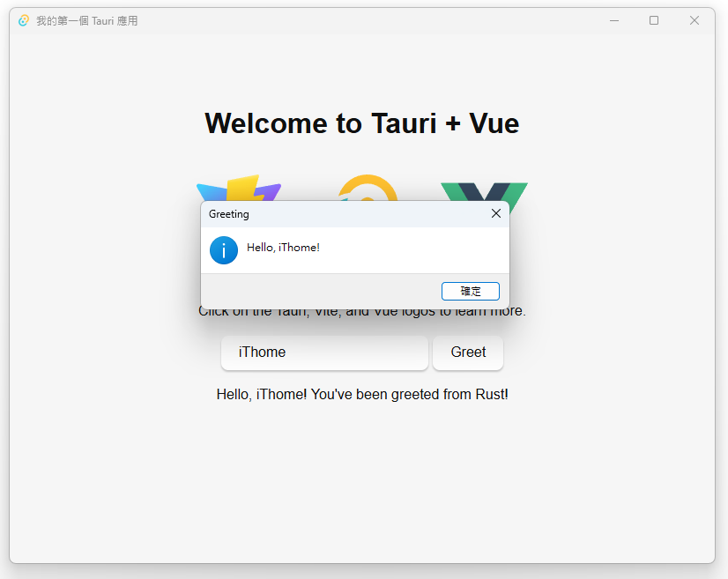
Task: Click the window title '我的第一個 Tauri 應用'
Action: 87,21
